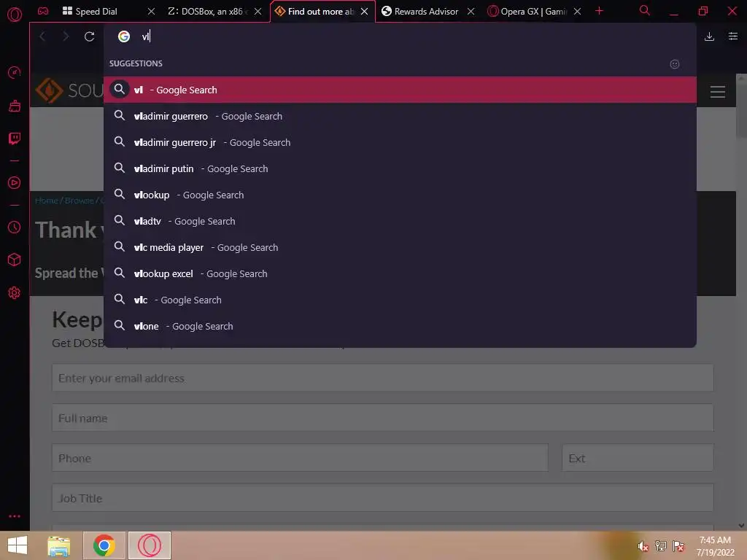Select 'vladimir guerrero' suggestion
The image size is (747, 560).
pos(400,116)
